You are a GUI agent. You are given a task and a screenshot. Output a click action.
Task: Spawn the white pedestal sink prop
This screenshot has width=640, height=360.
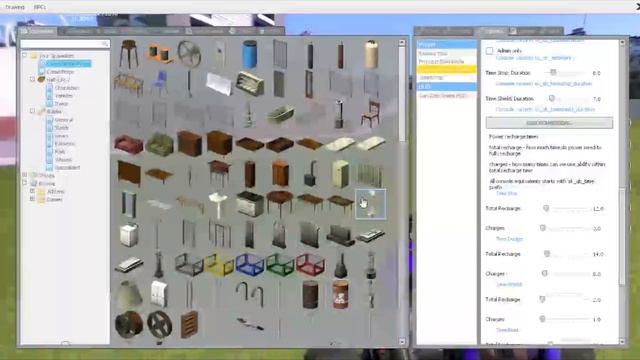click(218, 204)
